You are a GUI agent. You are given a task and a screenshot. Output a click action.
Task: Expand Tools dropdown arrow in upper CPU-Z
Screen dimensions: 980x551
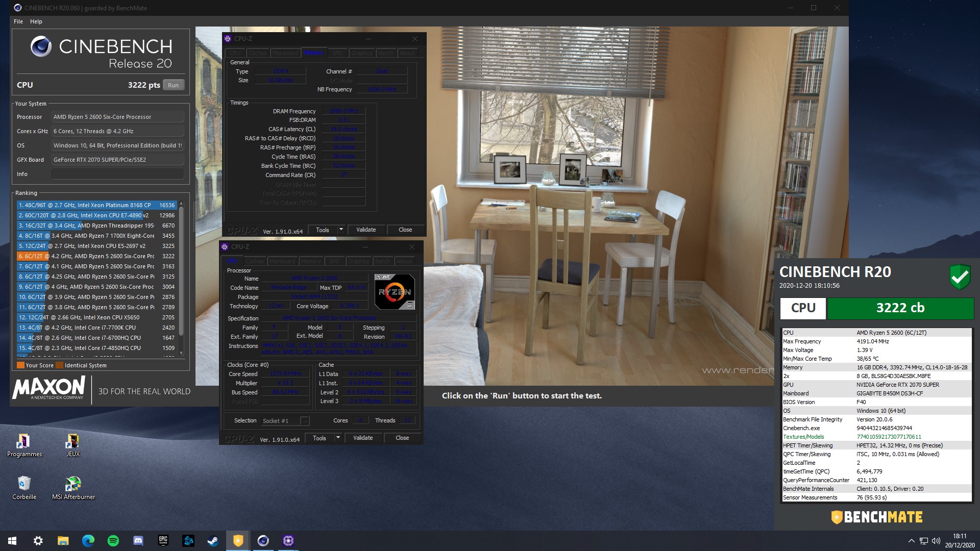(x=341, y=230)
